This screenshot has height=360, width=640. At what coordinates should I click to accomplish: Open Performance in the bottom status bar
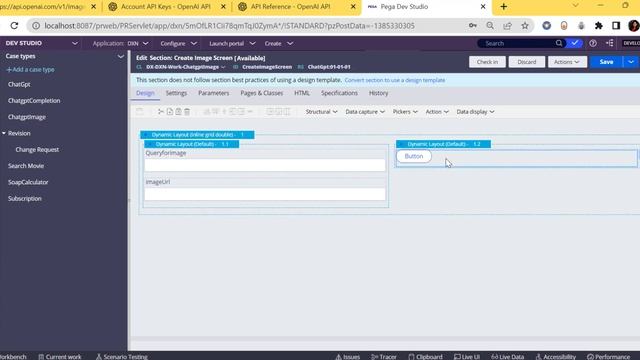click(x=609, y=356)
